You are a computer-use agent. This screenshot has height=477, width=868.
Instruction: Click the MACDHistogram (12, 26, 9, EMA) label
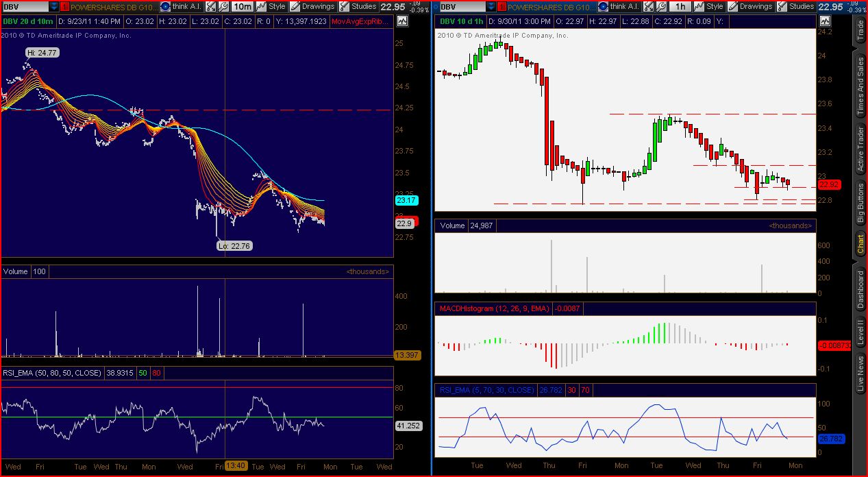[493, 308]
